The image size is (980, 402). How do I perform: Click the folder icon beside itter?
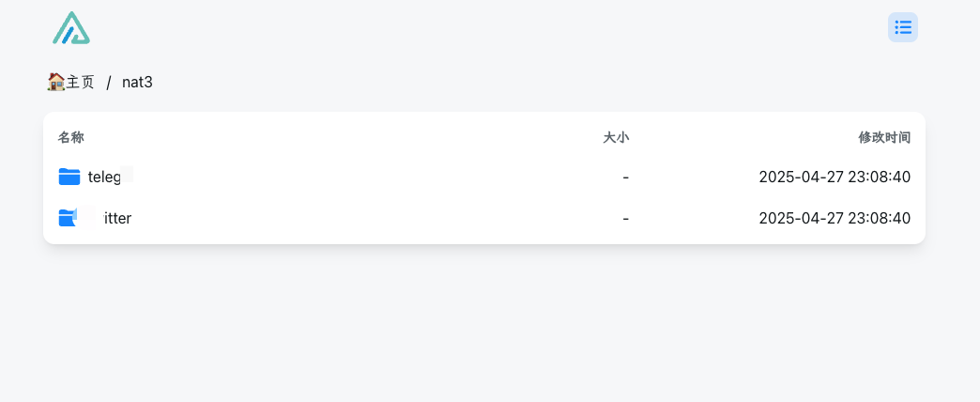tap(69, 218)
